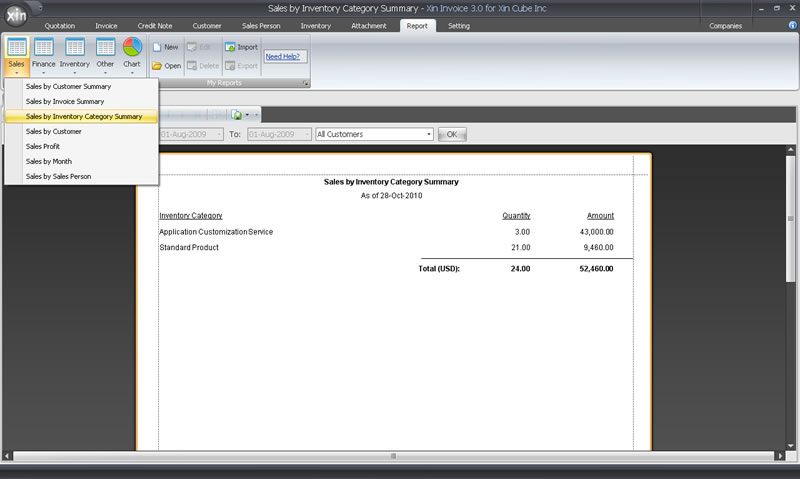The width and height of the screenshot is (800, 479).
Task: Click the Total (USD) label
Action: coord(439,269)
